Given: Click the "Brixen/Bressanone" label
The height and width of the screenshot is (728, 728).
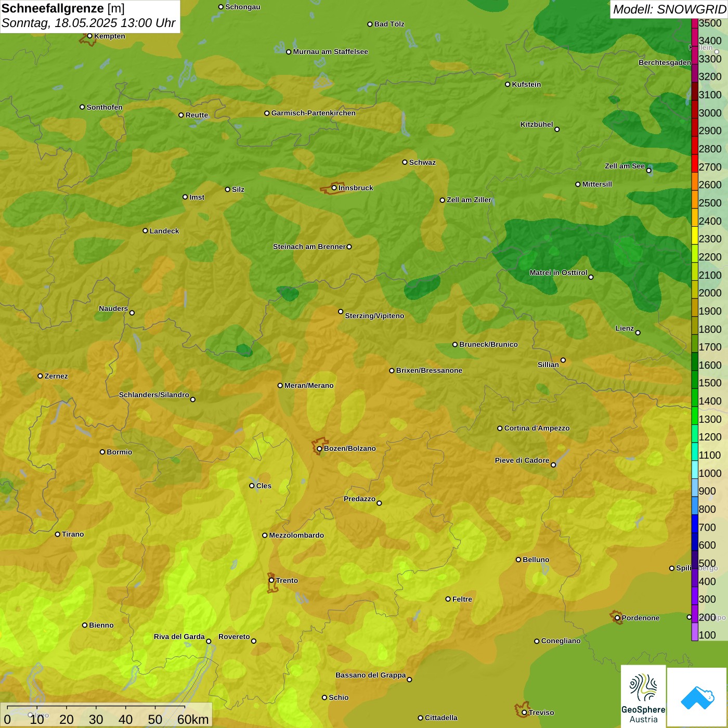Looking at the screenshot, I should (429, 370).
